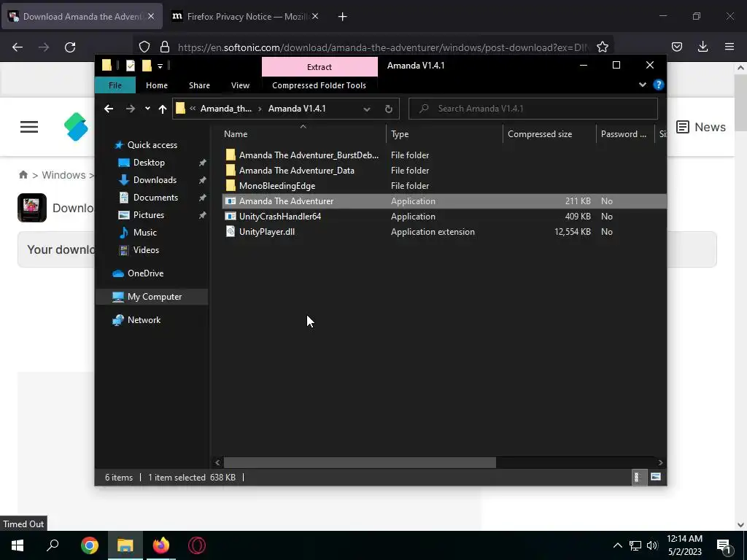
Task: Click the Extract contextual tab
Action: (320, 66)
